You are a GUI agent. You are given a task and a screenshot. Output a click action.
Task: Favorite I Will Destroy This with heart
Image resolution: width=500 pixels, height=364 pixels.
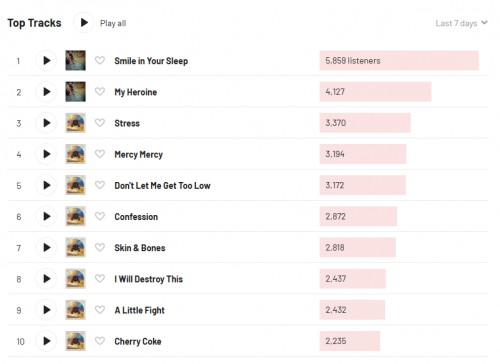click(x=100, y=279)
